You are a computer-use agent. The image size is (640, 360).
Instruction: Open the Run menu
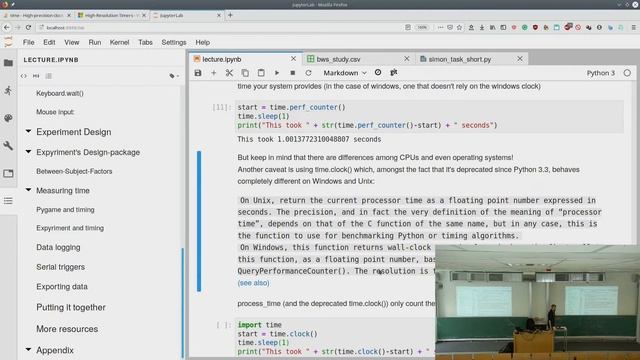(95, 42)
